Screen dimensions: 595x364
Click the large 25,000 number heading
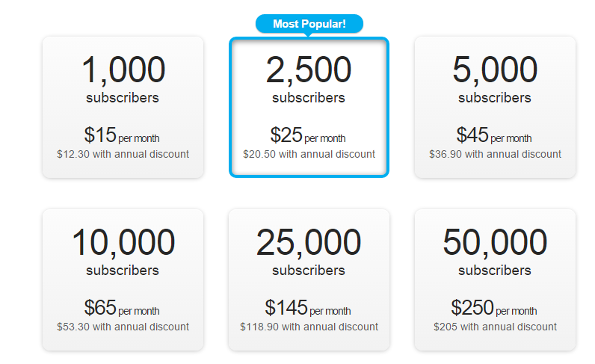click(309, 243)
